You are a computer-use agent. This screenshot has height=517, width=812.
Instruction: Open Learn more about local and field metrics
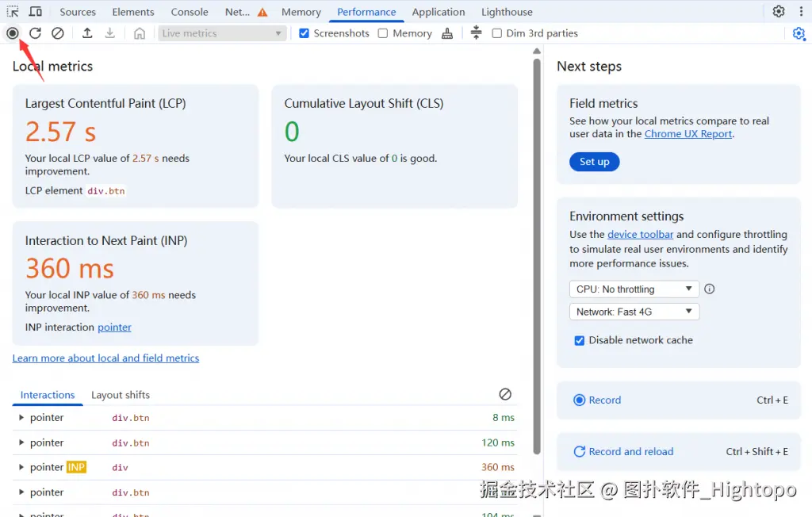(105, 358)
